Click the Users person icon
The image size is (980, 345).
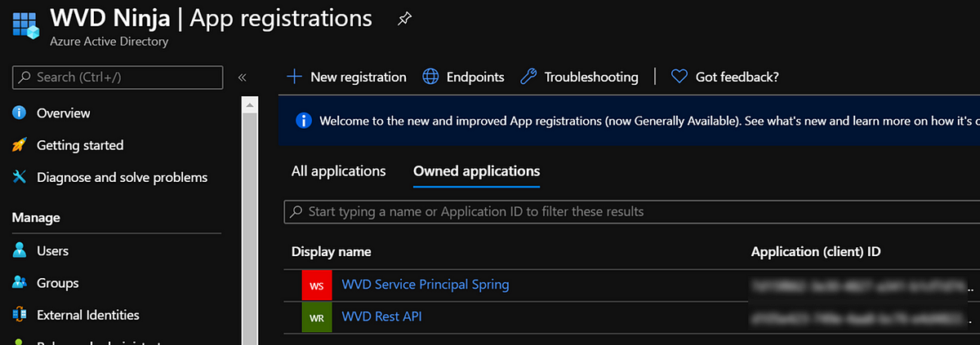[20, 250]
